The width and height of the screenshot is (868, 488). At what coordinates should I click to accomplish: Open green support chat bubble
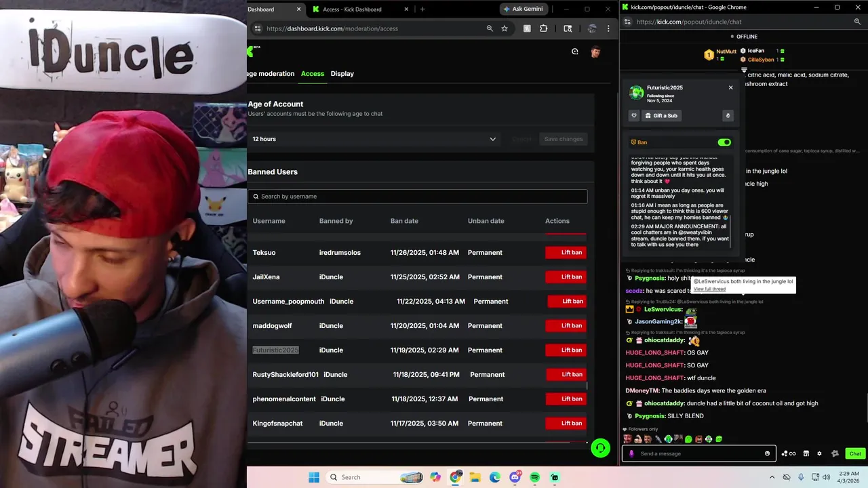click(600, 448)
